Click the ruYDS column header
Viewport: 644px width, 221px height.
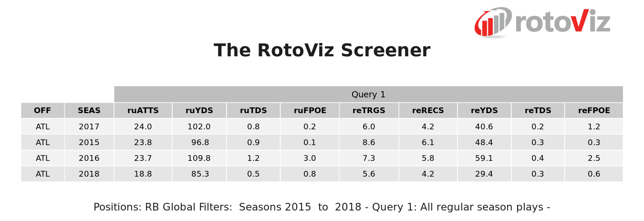pyautogui.click(x=199, y=111)
